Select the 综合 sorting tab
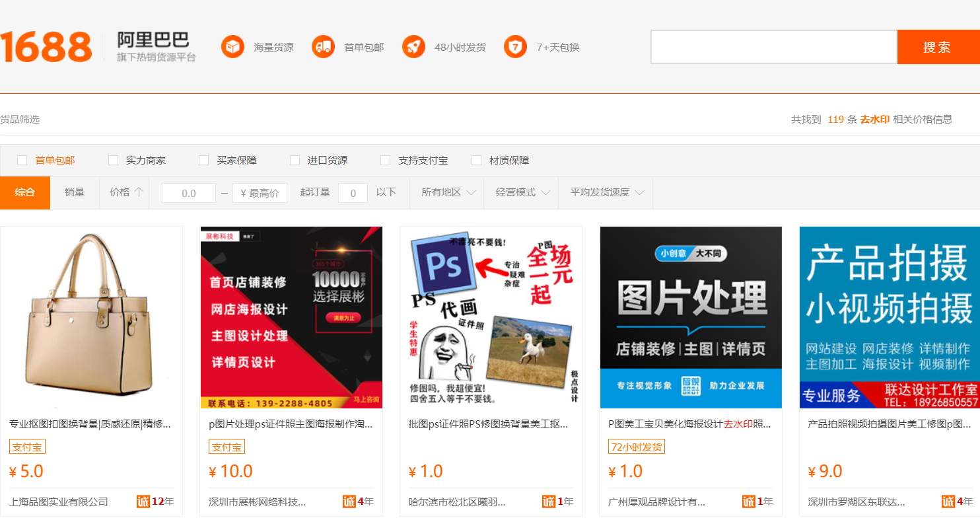This screenshot has height=526, width=980. 25,192
